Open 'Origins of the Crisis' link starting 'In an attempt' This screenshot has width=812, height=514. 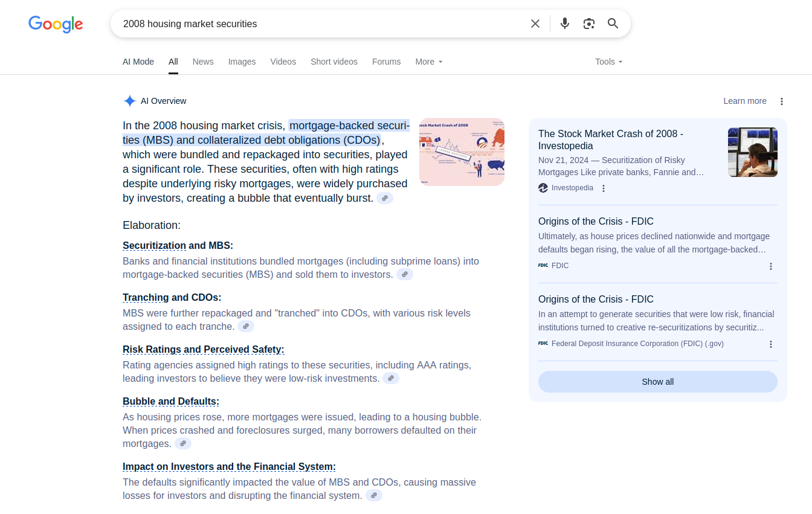click(x=596, y=299)
